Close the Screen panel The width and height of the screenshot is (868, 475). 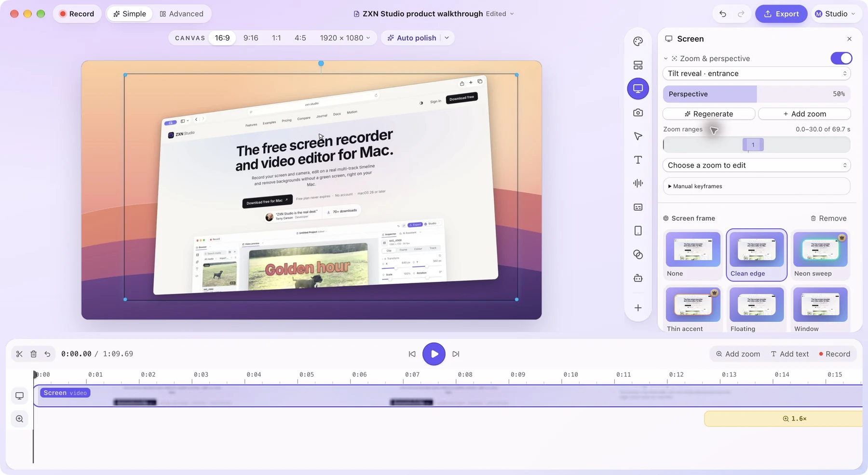(x=849, y=39)
